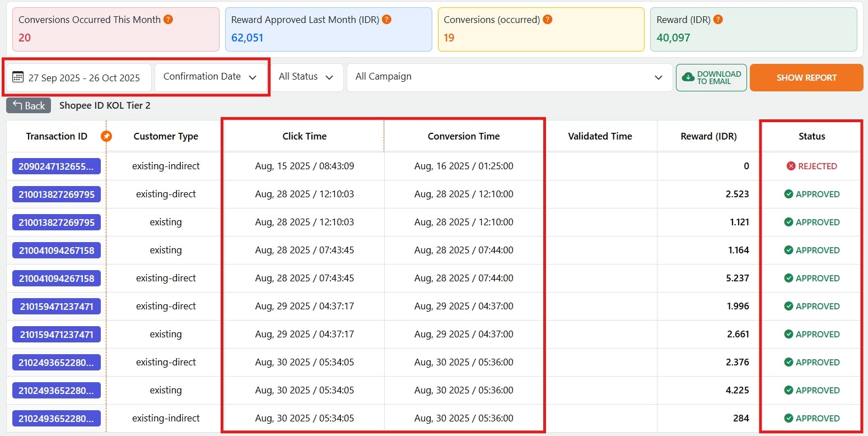Screen dimensions: 868x436
Task: Click the cloud download icon
Action: click(688, 77)
